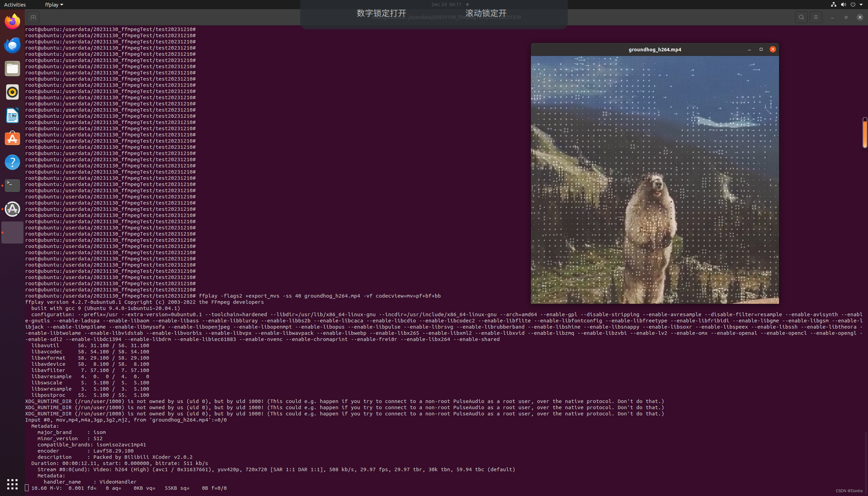
Task: Click the 'Stream #0:0(und): Video: h264' line
Action: click(276, 469)
